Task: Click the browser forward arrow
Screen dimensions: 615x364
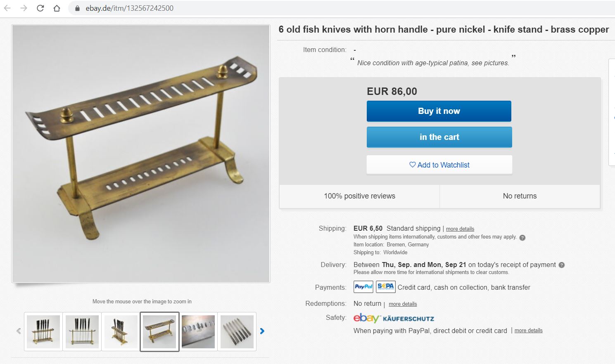Action: click(x=24, y=8)
